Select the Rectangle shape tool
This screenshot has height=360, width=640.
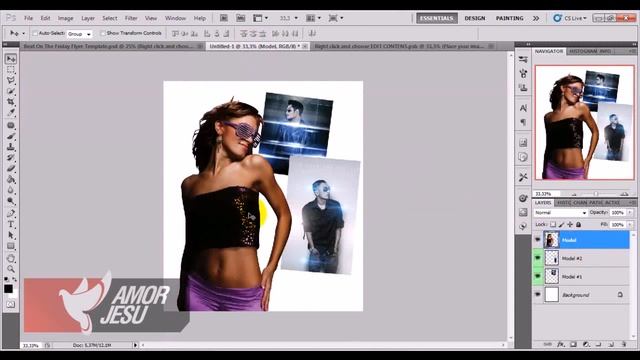[x=11, y=246]
